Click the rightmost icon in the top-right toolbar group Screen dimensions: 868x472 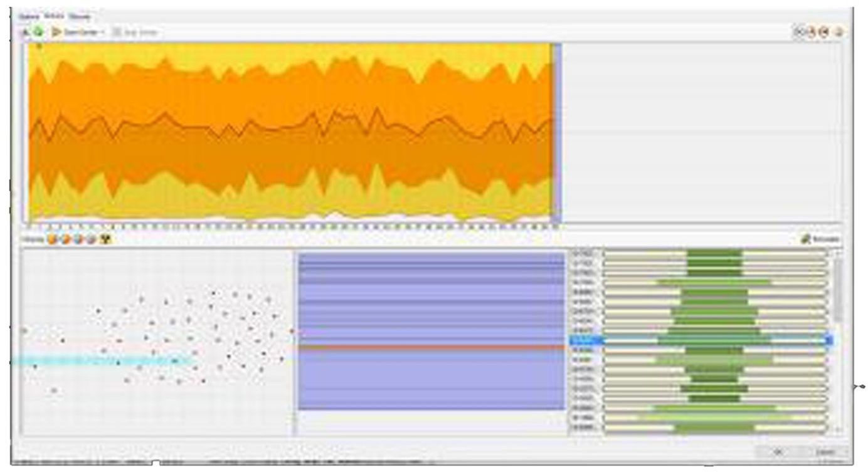(839, 32)
